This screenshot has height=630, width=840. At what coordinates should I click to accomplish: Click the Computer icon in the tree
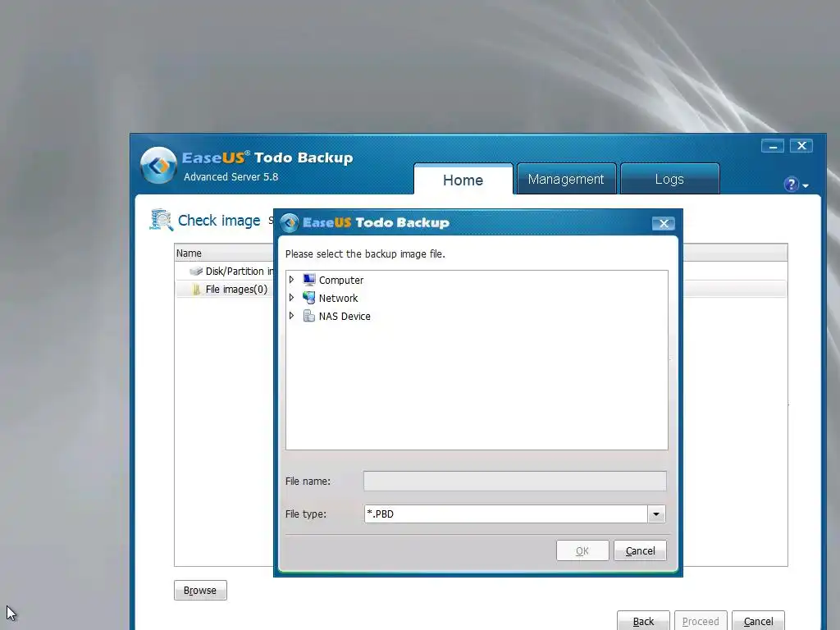pos(309,280)
